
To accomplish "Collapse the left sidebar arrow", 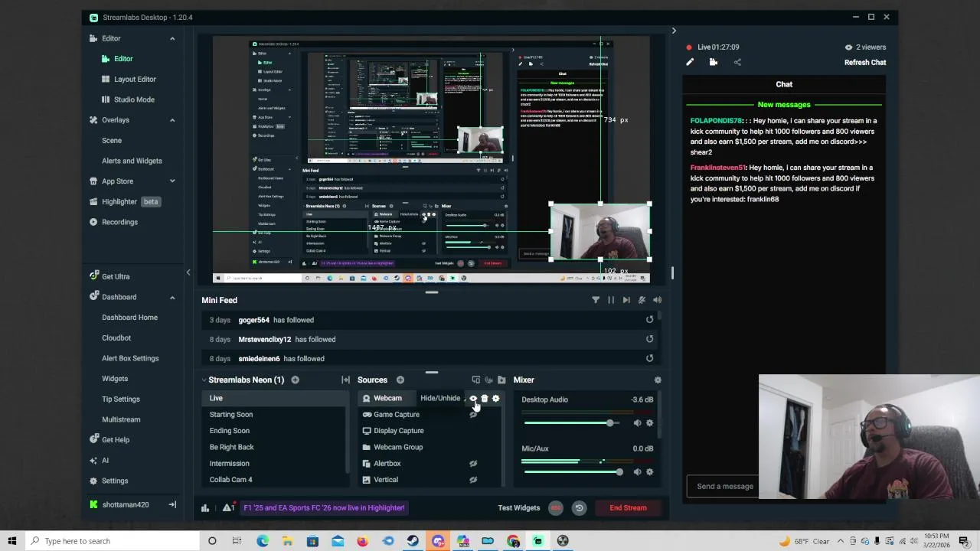I will point(188,272).
